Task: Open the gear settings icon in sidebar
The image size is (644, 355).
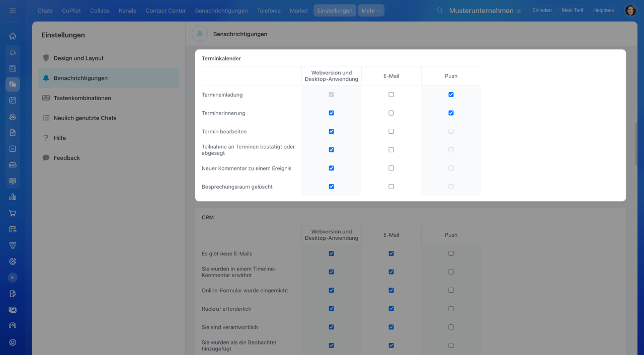Action: click(13, 342)
